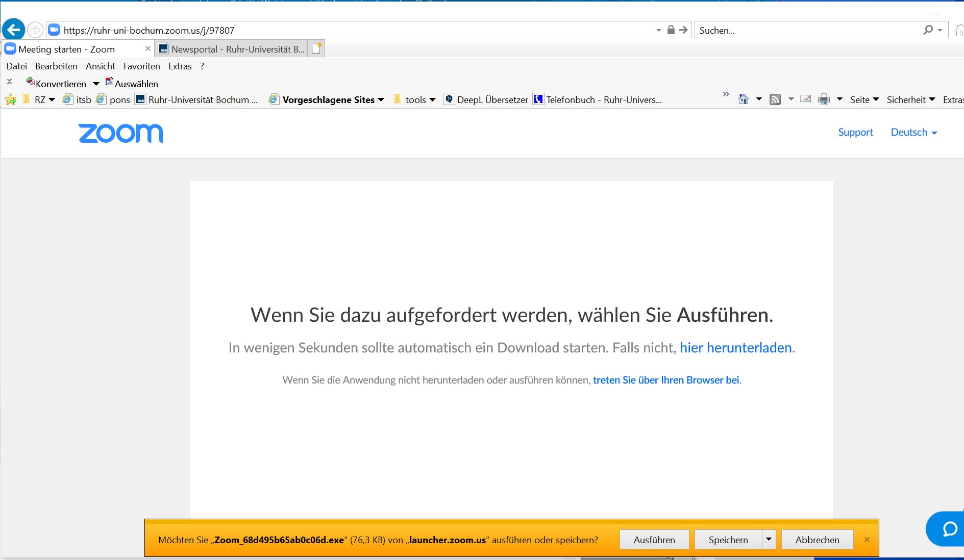Screen dimensions: 964x560
Task: Open the Ansicht menu
Action: click(101, 66)
